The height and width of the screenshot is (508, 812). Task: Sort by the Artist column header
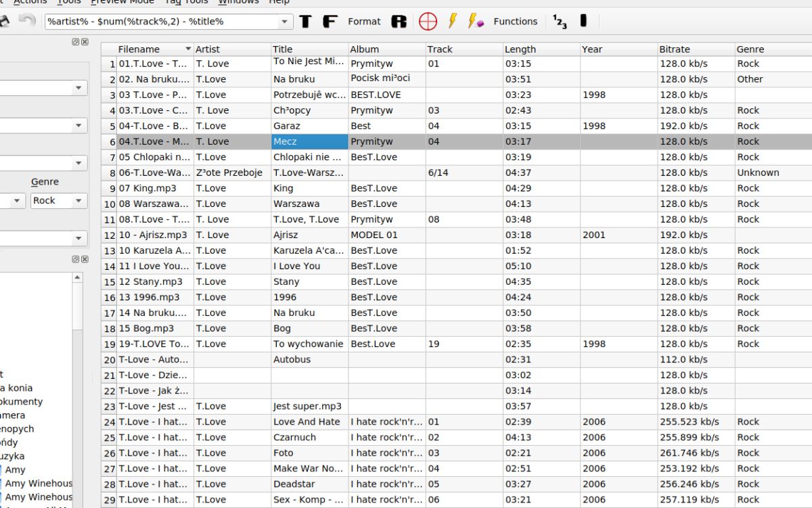[232, 49]
